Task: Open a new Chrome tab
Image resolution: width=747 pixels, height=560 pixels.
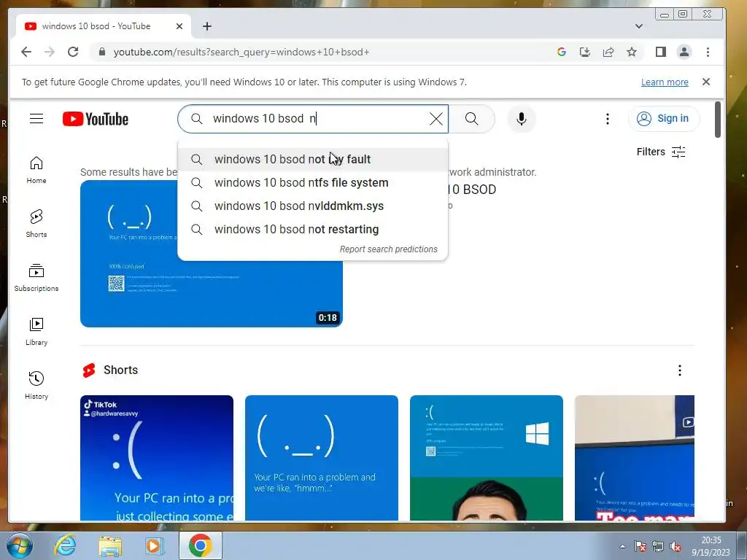Action: tap(206, 26)
